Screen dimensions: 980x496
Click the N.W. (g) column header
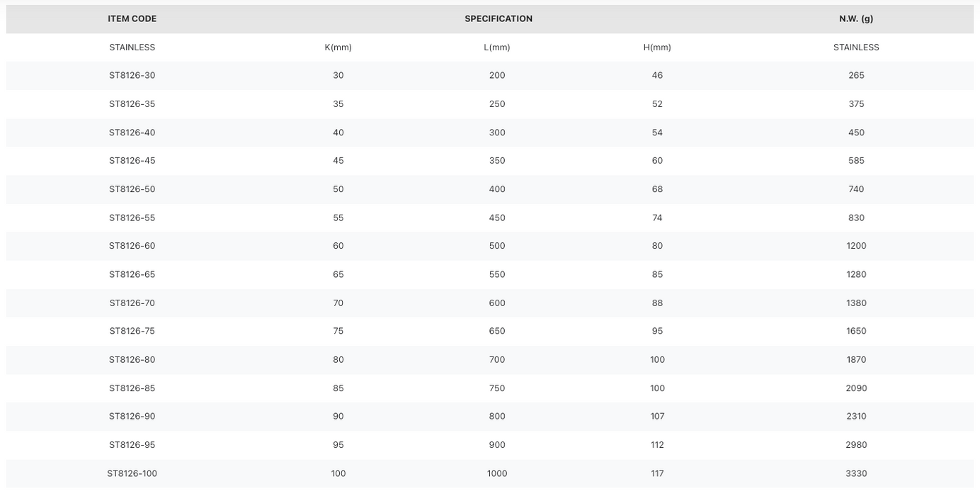856,19
